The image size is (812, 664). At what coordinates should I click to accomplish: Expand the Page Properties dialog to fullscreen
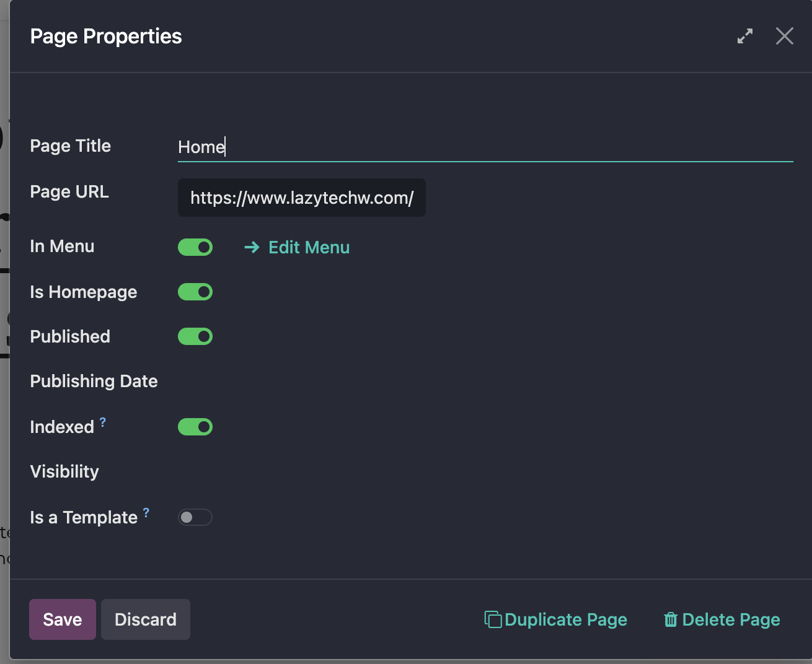(744, 36)
